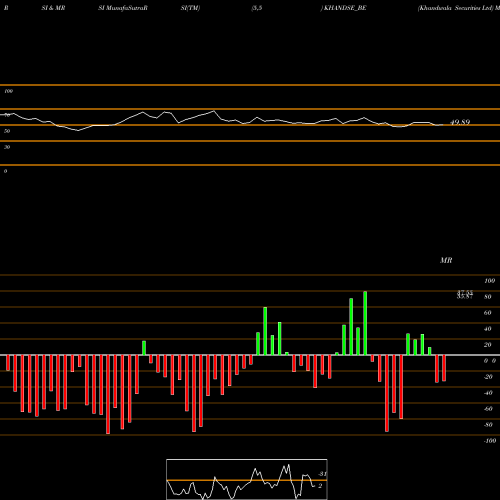Click the "SI & MR" header label
This screenshot has width=500, height=500.
(53, 8)
